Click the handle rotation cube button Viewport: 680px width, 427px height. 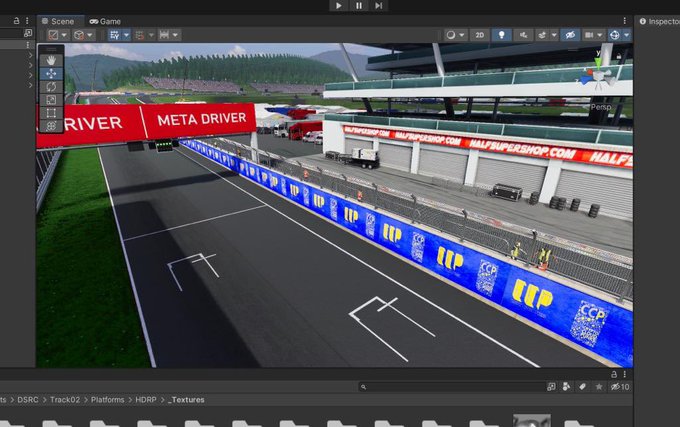point(79,35)
